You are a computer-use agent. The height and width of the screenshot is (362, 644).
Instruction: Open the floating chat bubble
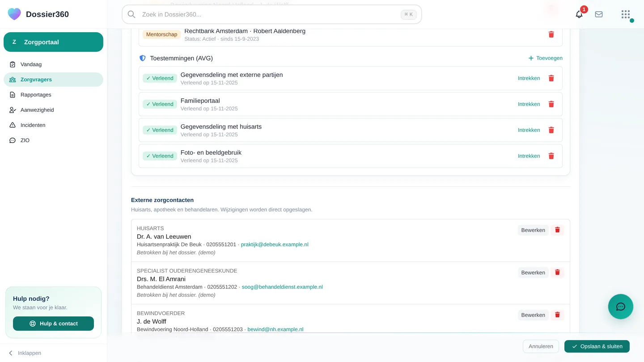pyautogui.click(x=621, y=307)
